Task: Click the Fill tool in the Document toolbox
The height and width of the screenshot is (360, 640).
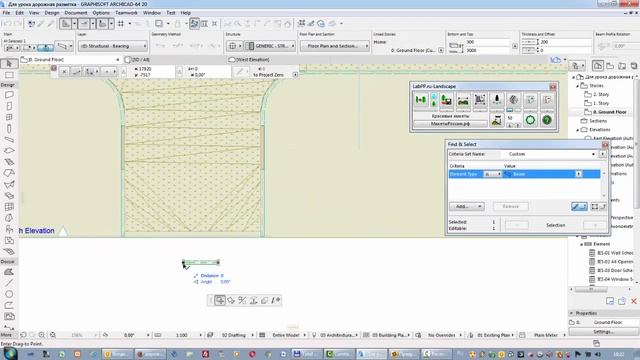Action: click(x=9, y=272)
